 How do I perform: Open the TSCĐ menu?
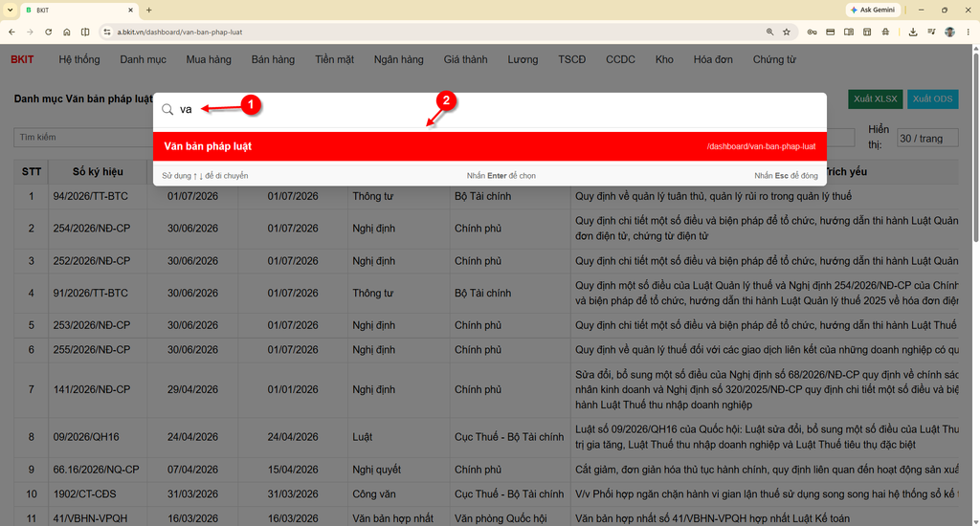pyautogui.click(x=572, y=59)
